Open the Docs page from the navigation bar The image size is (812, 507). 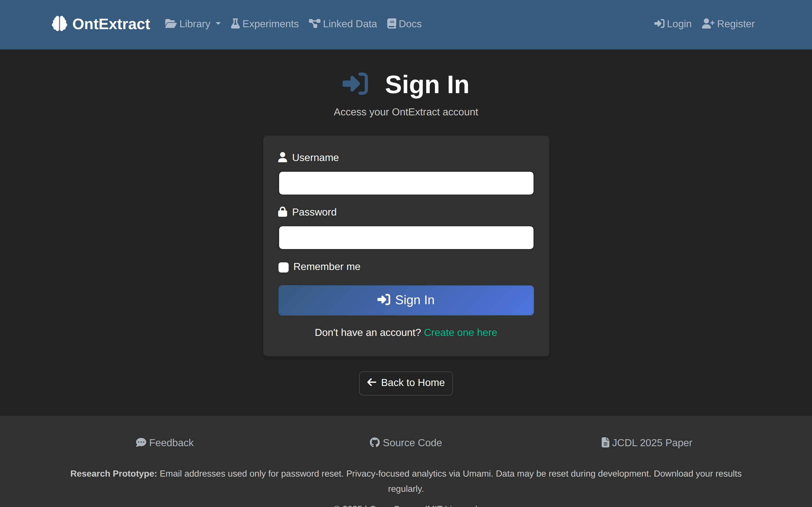(x=404, y=23)
